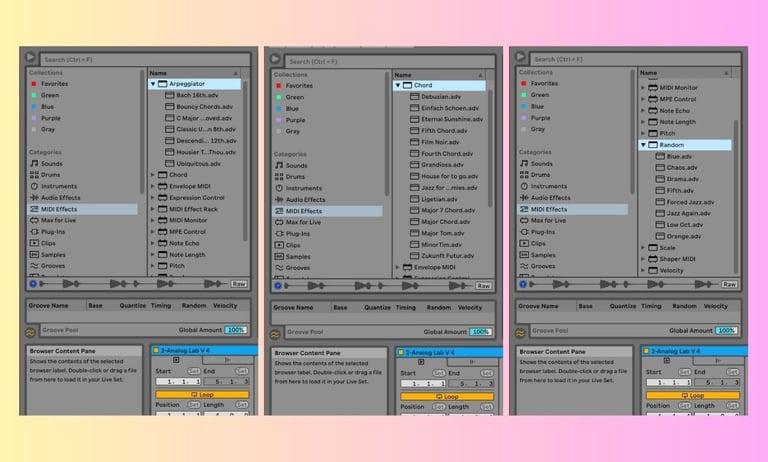Collapse the expanded Arpeggiator folder
768x462 pixels.
pyautogui.click(x=153, y=84)
